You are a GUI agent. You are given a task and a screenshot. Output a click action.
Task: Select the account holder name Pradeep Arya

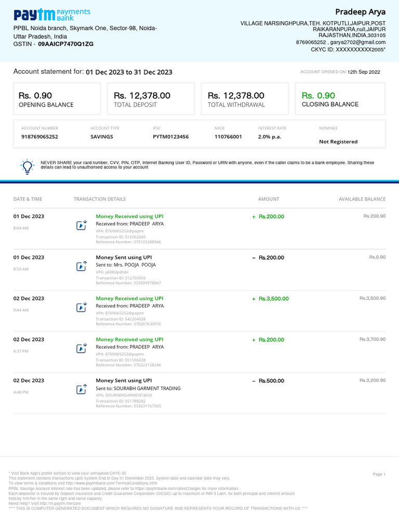(361, 12)
